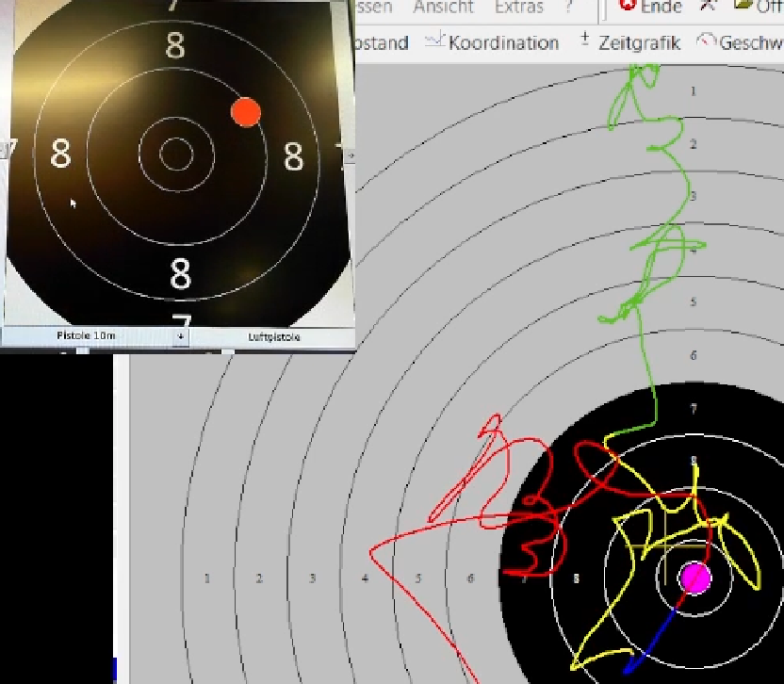
Task: Open the Extras menu
Action: click(x=518, y=8)
